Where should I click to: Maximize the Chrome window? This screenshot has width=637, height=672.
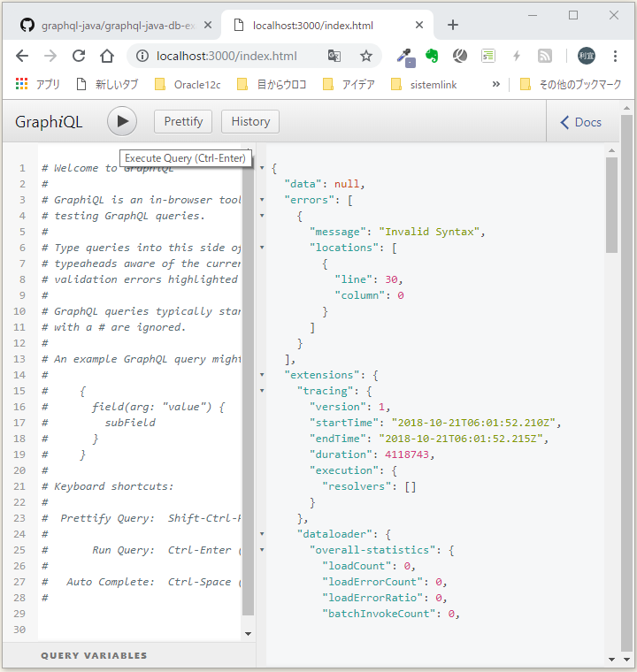tap(573, 15)
